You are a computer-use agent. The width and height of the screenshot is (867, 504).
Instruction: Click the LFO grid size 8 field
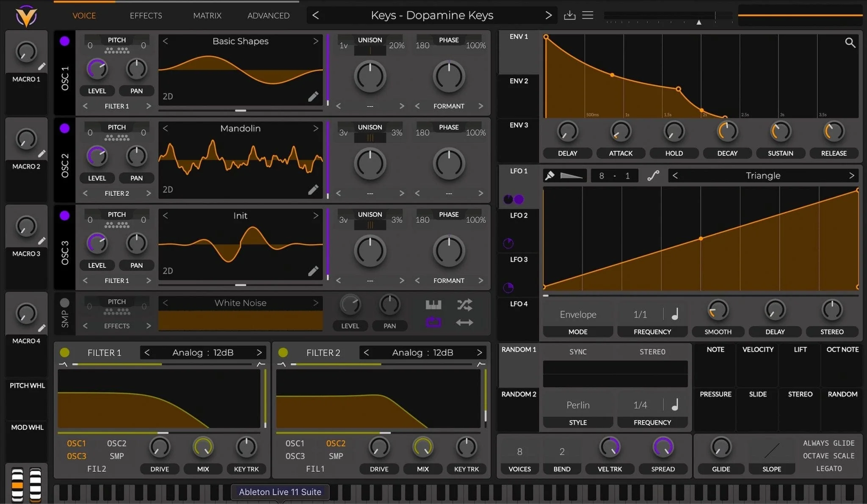[601, 176]
